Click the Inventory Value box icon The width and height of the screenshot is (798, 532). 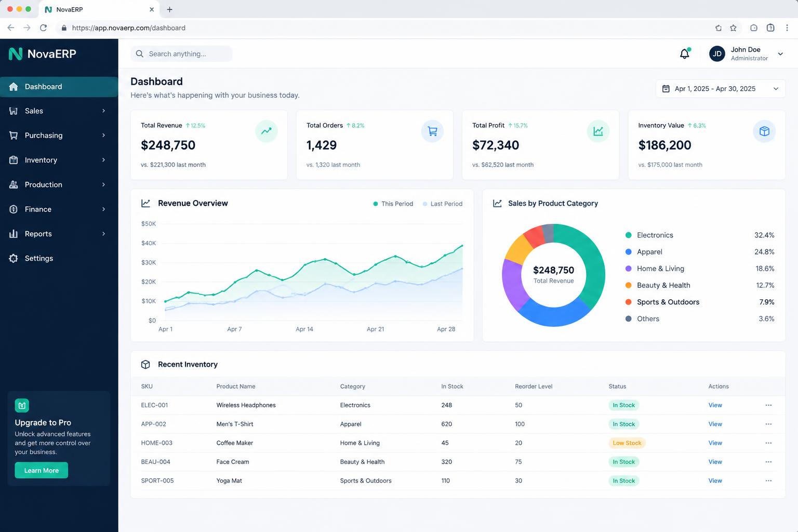[x=764, y=131]
